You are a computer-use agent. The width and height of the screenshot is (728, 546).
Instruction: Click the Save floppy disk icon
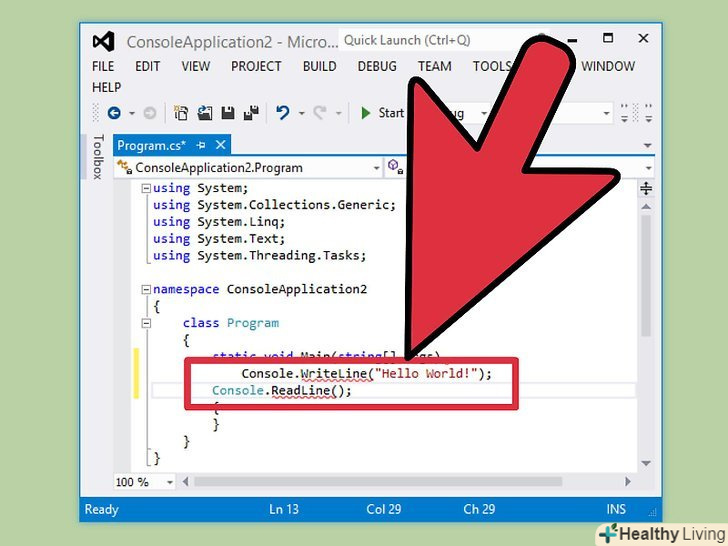point(228,113)
